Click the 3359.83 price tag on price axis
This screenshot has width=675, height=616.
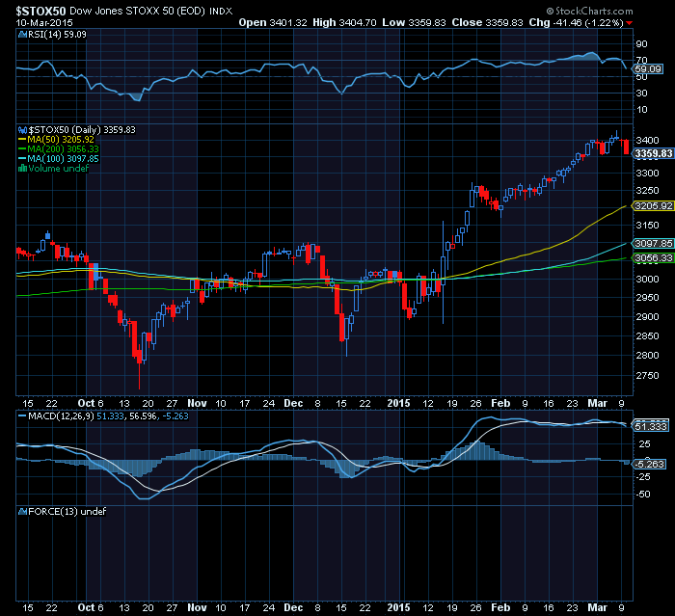654,153
